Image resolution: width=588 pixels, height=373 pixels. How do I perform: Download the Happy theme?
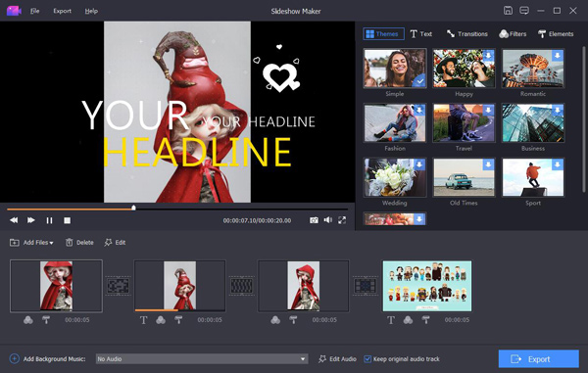pos(488,56)
